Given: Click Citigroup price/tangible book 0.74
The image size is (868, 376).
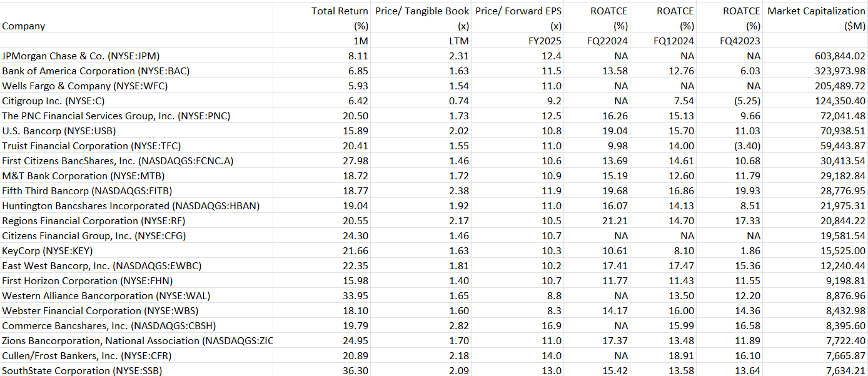Looking at the screenshot, I should pyautogui.click(x=421, y=101).
